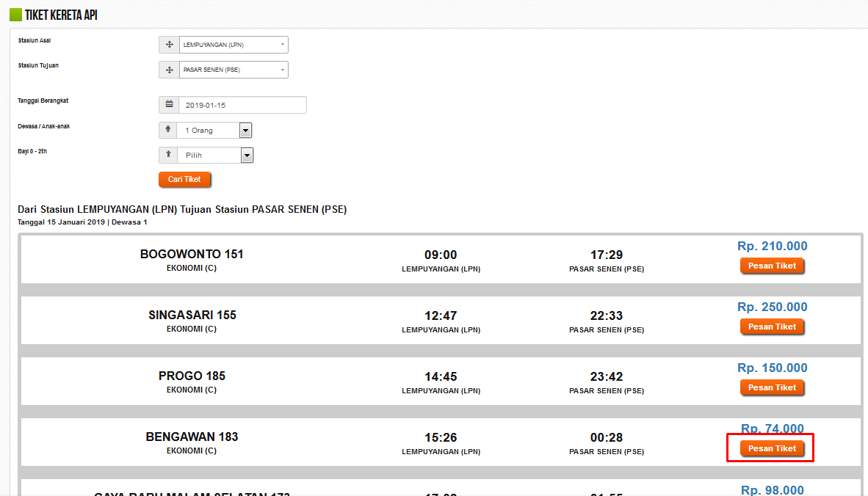The height and width of the screenshot is (496, 868).
Task: Click the Stasiun Asal label
Action: (x=35, y=40)
